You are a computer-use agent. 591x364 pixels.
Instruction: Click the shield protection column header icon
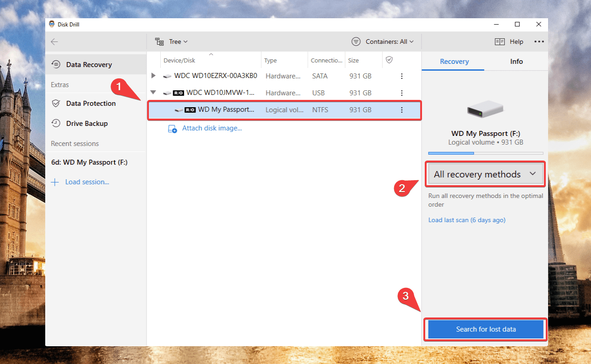point(389,60)
